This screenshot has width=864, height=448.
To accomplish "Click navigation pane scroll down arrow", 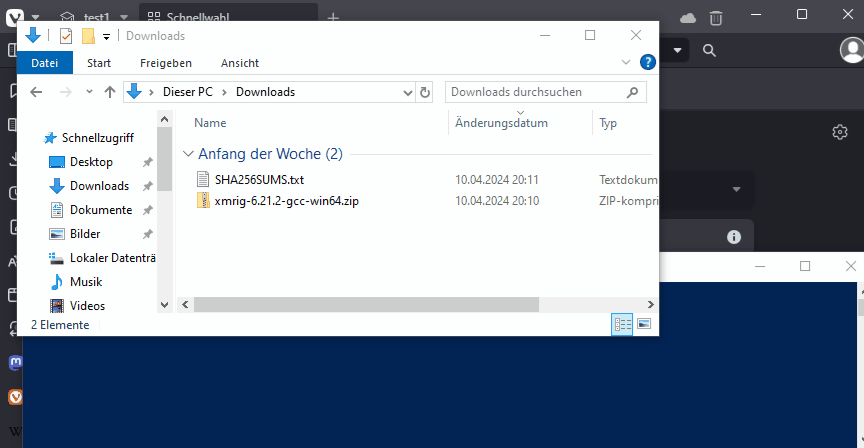I will click(x=164, y=305).
